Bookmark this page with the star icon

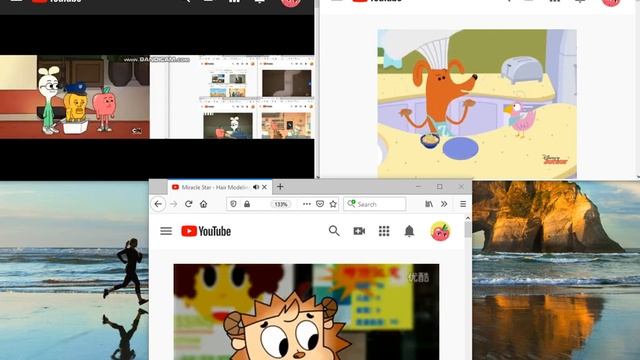[x=333, y=204]
